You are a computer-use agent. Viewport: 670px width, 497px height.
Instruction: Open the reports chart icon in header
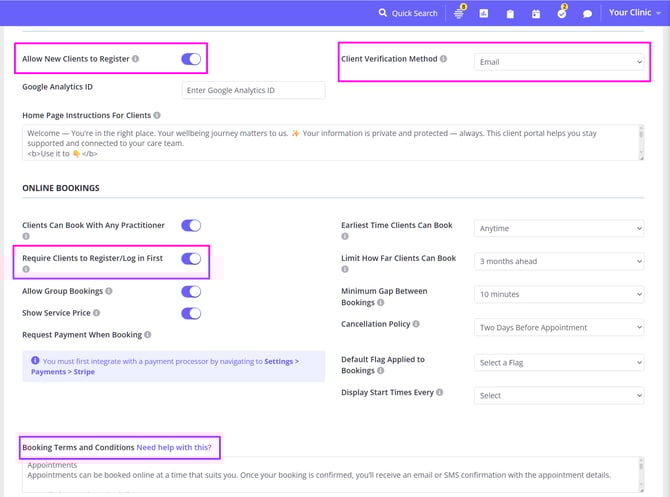(484, 14)
